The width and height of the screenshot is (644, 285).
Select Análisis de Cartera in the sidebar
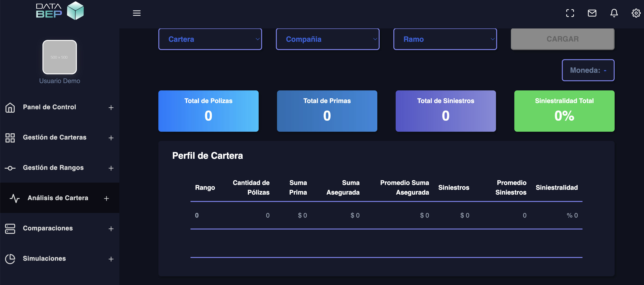point(58,198)
